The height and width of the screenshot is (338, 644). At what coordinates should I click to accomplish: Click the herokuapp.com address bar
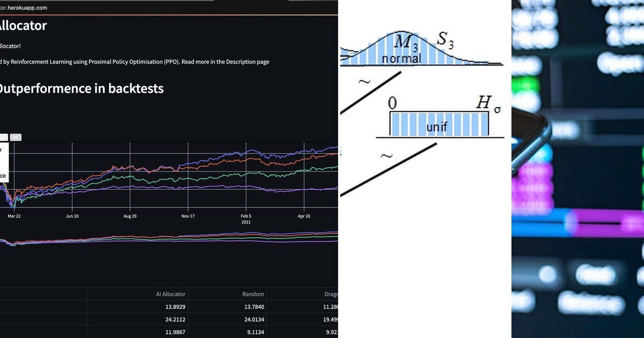(x=24, y=8)
